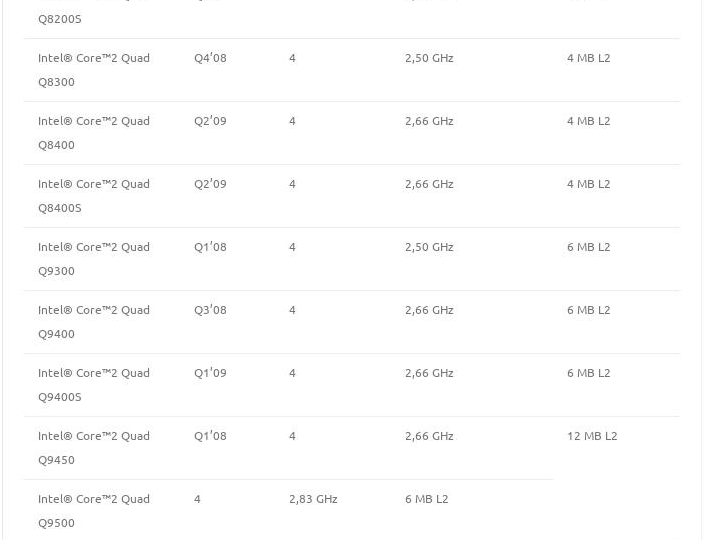Open the Intel Core 2 Quad Q9400 entry
708x540 pixels.
click(94, 322)
